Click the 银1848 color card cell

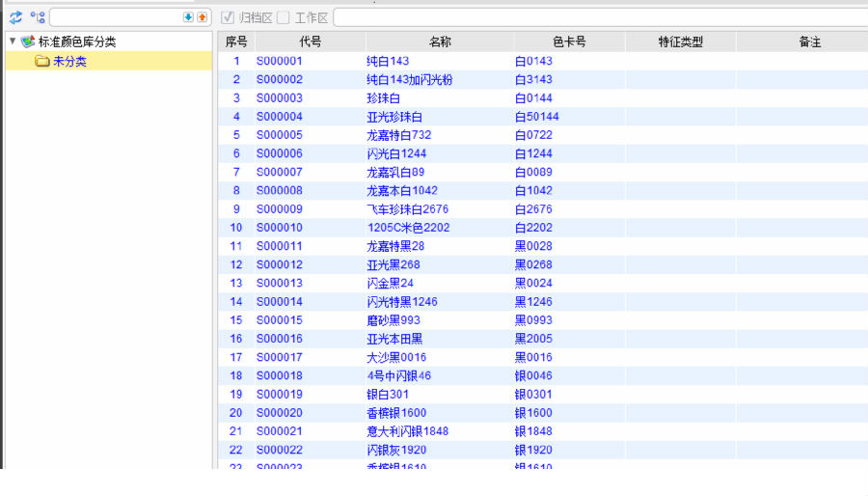point(533,431)
